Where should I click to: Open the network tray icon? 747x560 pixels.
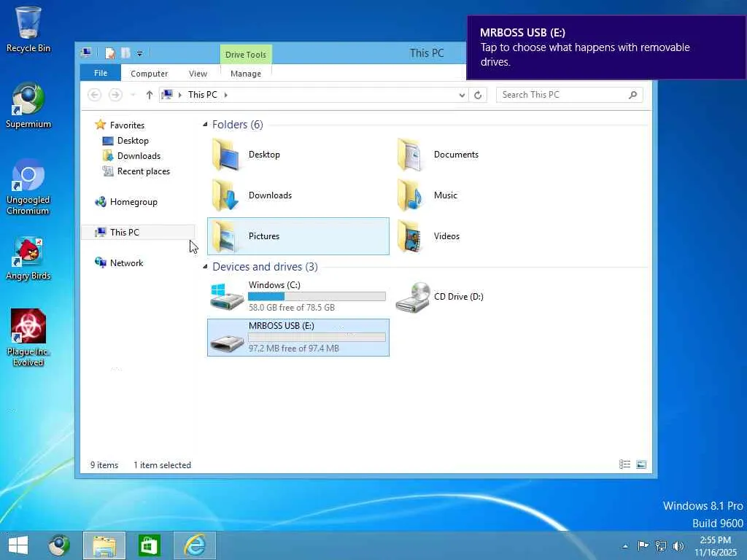(661, 545)
